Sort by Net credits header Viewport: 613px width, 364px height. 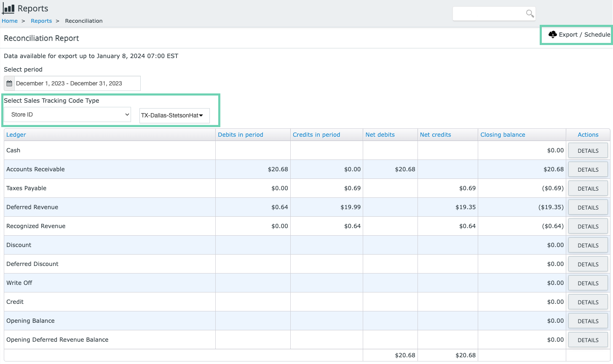[435, 135]
